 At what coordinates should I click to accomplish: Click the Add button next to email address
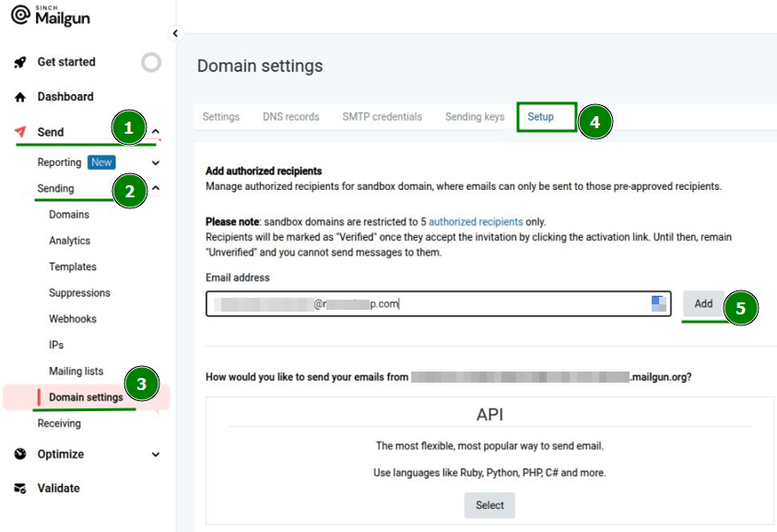click(703, 302)
